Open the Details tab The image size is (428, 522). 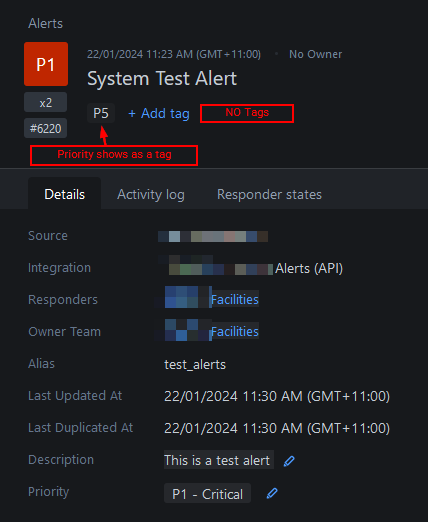64,194
